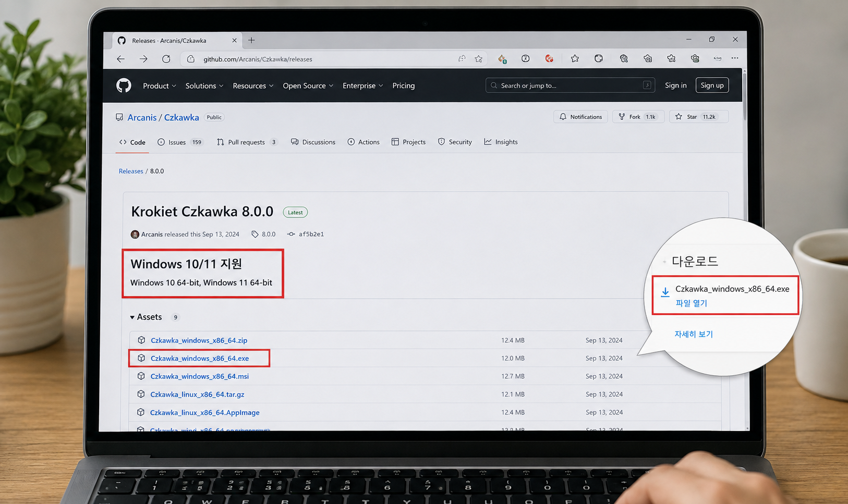This screenshot has height=504, width=848.
Task: Open the Actions tab
Action: 364,142
